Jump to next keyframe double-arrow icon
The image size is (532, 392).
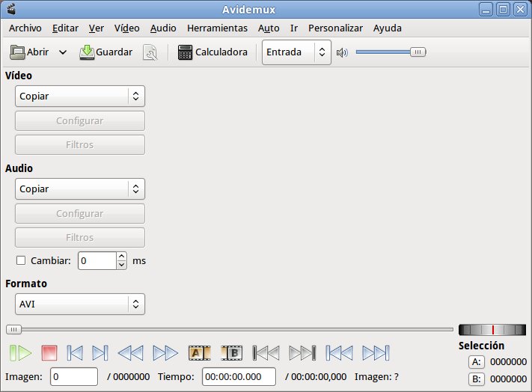[x=165, y=353]
